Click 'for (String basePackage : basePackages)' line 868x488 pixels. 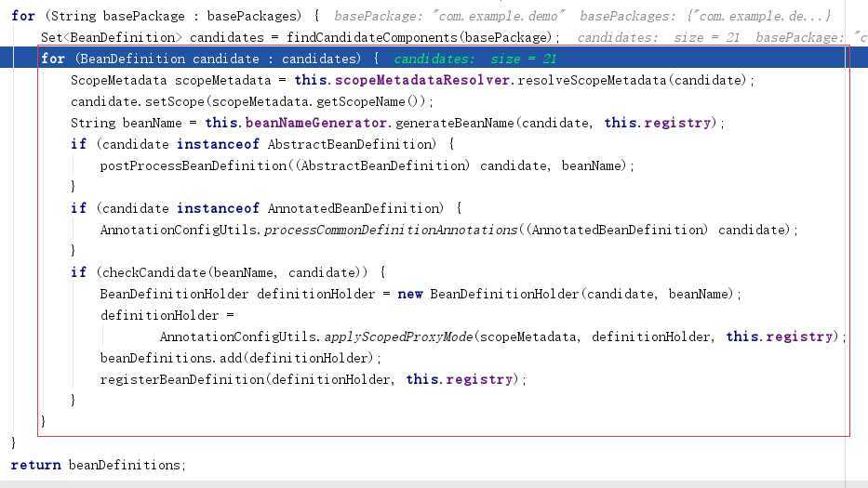166,16
